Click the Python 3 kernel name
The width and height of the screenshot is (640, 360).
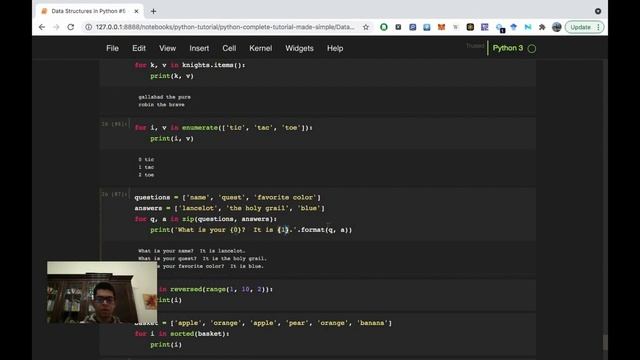(x=507, y=48)
